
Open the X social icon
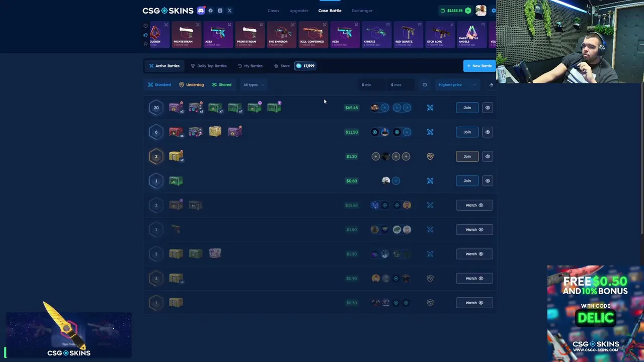click(229, 11)
